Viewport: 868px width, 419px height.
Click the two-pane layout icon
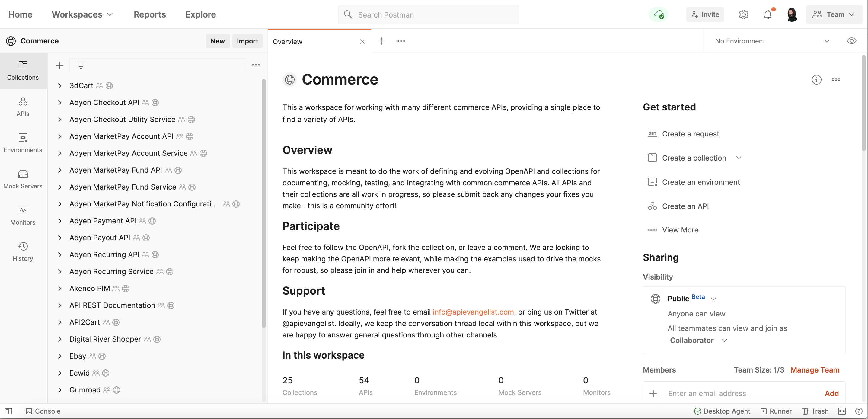(842, 411)
